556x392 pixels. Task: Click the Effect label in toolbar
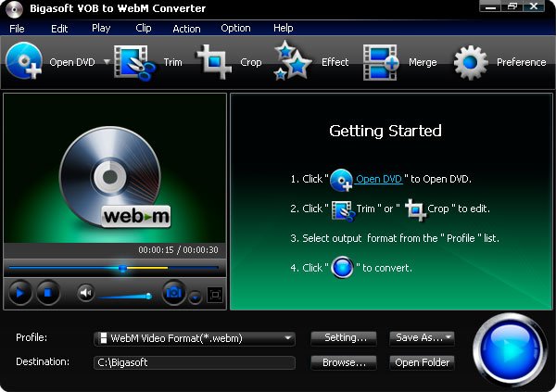pos(335,62)
